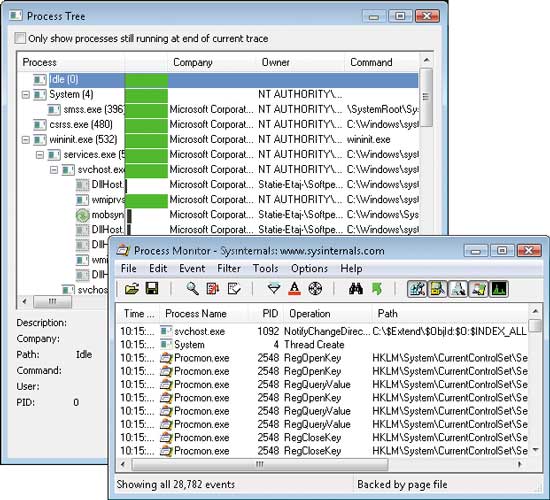Select the System Thread Create event row

322,345
